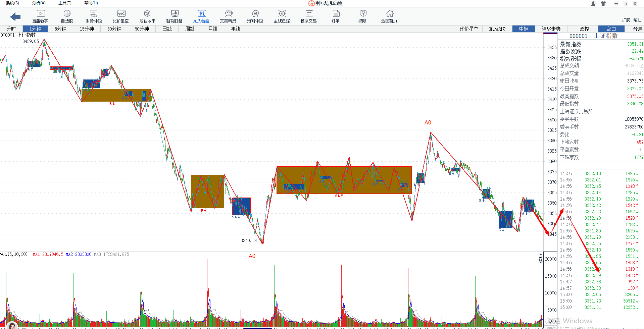Click the 返回首页 home icon
Viewport: 644px width, 329px height.
[389, 16]
